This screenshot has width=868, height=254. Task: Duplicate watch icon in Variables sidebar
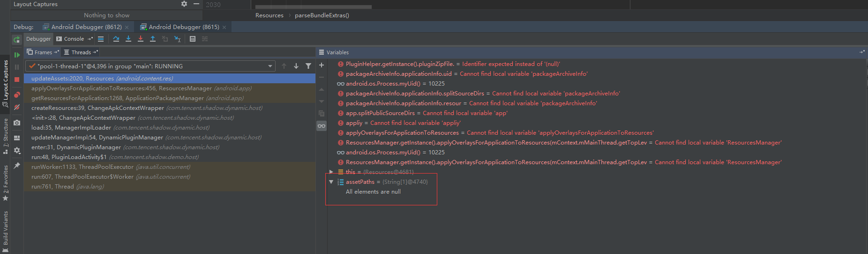(x=322, y=113)
